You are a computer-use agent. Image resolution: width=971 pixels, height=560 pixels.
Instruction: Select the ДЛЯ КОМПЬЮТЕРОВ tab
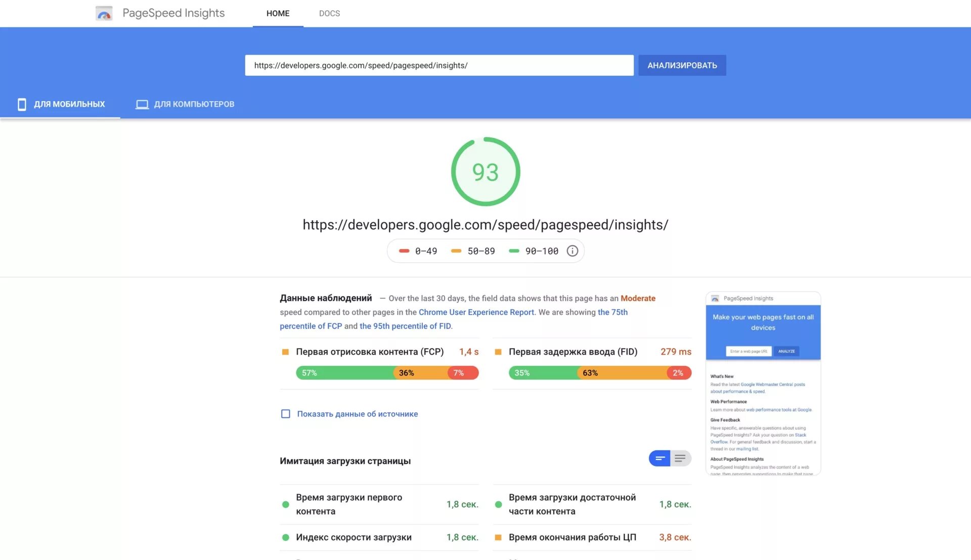tap(185, 104)
